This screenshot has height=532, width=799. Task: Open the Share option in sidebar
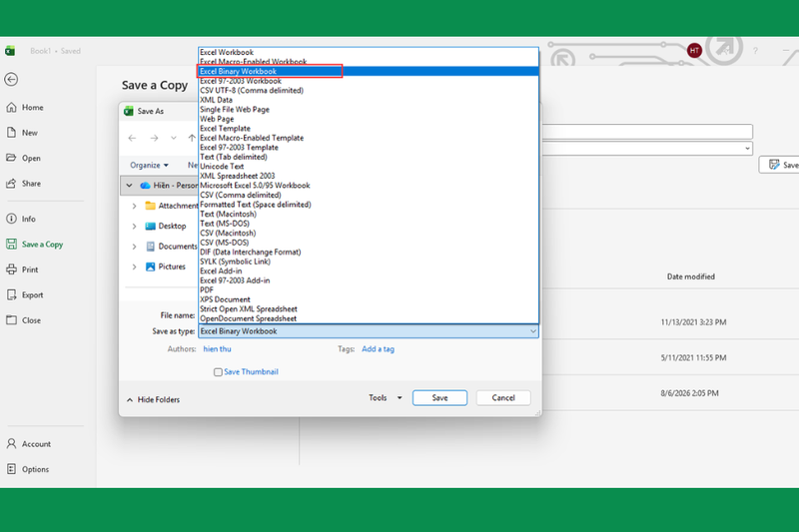(23, 184)
